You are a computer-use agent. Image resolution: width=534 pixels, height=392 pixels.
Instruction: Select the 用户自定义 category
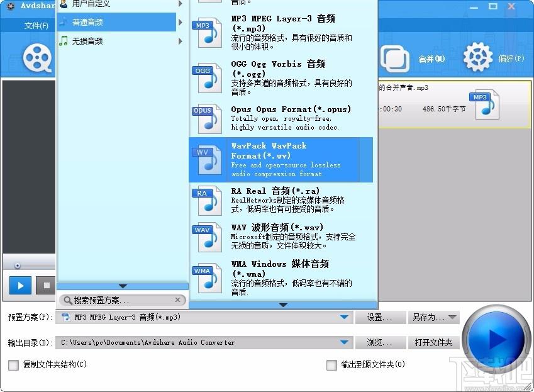(x=117, y=4)
